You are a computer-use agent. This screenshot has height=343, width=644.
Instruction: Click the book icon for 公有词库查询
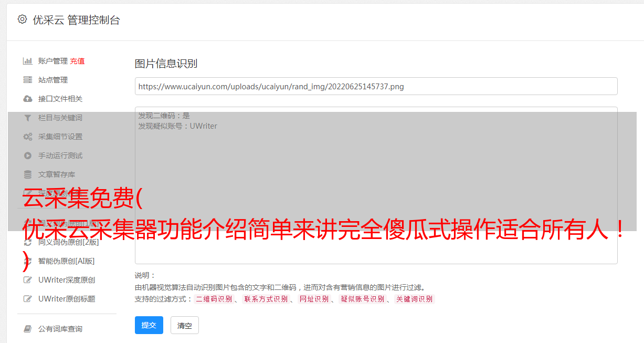coord(28,329)
